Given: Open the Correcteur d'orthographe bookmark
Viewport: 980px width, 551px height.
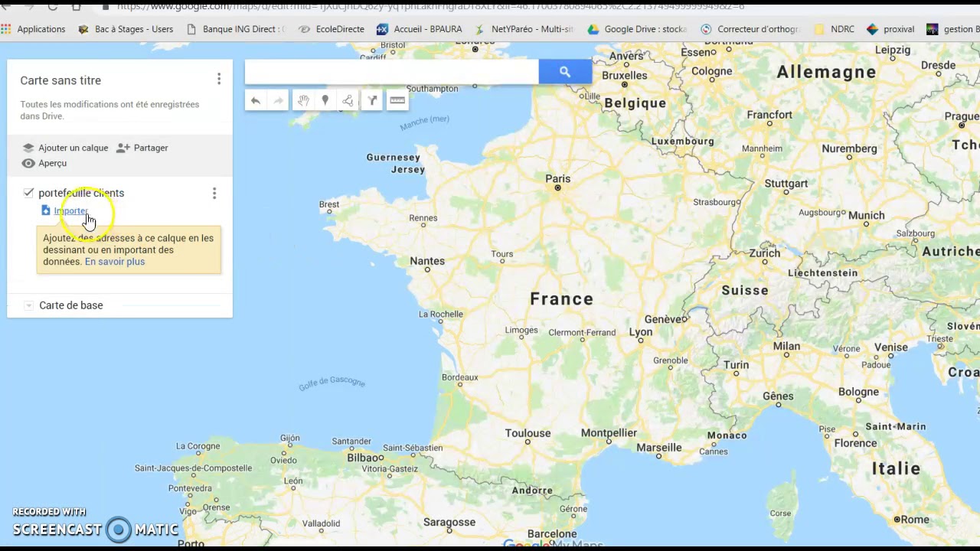Looking at the screenshot, I should [750, 29].
